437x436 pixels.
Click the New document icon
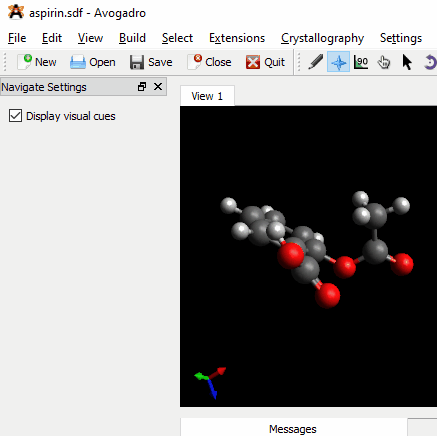pyautogui.click(x=25, y=62)
